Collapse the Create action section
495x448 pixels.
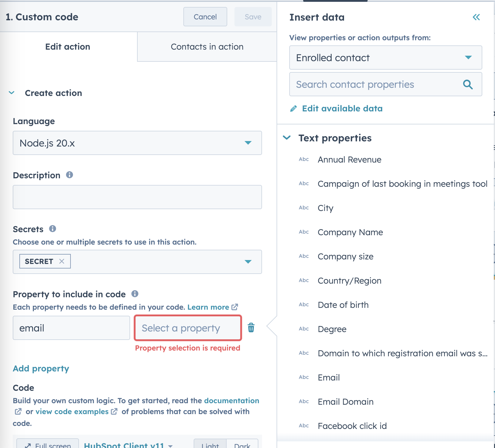(x=12, y=93)
